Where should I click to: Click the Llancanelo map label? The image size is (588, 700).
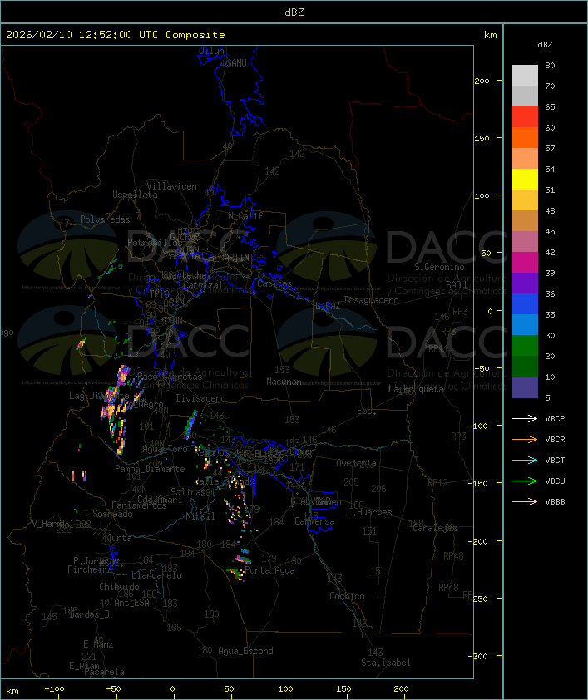point(156,575)
